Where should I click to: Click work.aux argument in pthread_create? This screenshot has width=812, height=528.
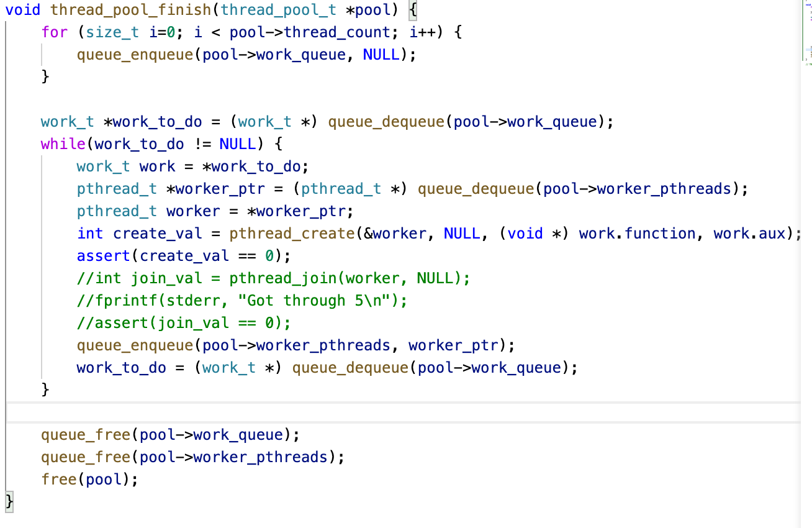754,234
